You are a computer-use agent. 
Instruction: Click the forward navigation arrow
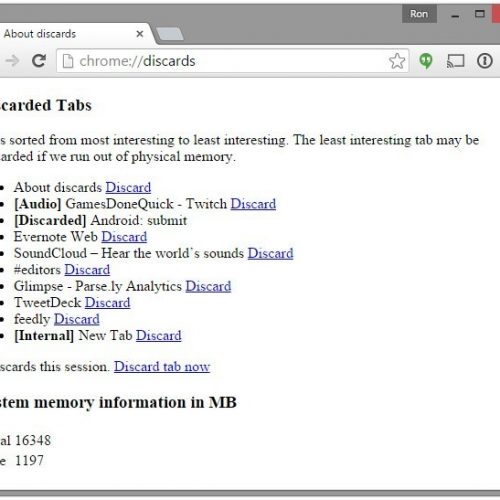(12, 61)
